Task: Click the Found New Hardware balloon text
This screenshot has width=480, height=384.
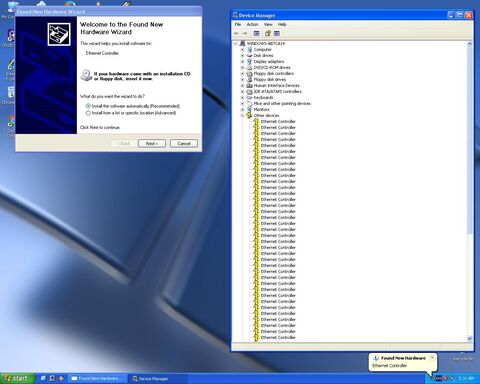Action: click(x=403, y=358)
